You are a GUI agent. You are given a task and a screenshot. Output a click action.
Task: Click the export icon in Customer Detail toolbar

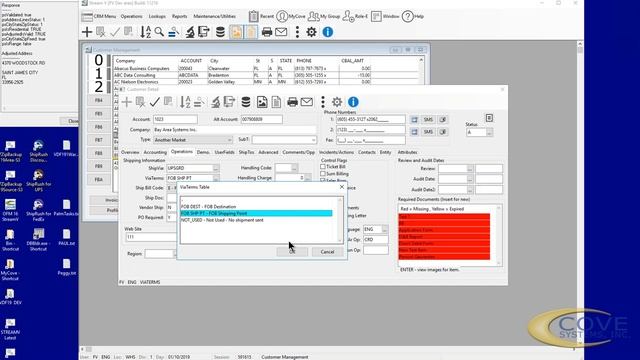tap(230, 102)
